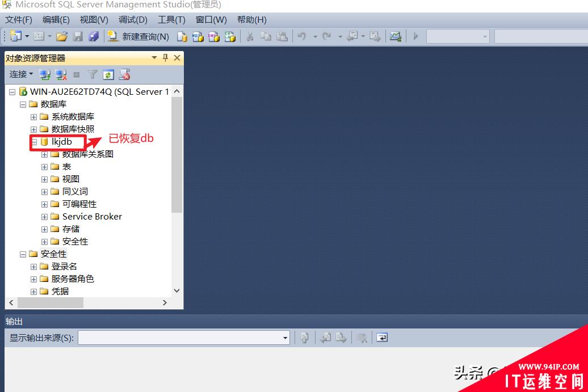The width and height of the screenshot is (588, 392).
Task: Open the Undo history dropdown arrow
Action: tap(315, 37)
